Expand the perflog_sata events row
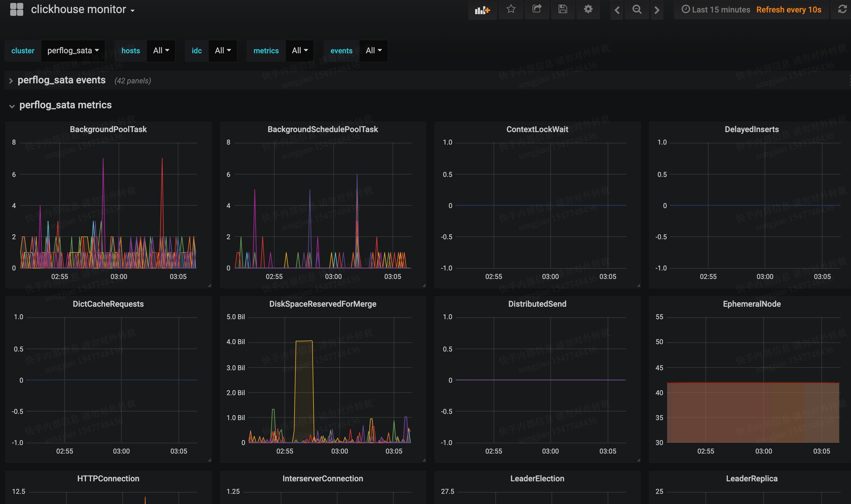The image size is (851, 504). [61, 81]
